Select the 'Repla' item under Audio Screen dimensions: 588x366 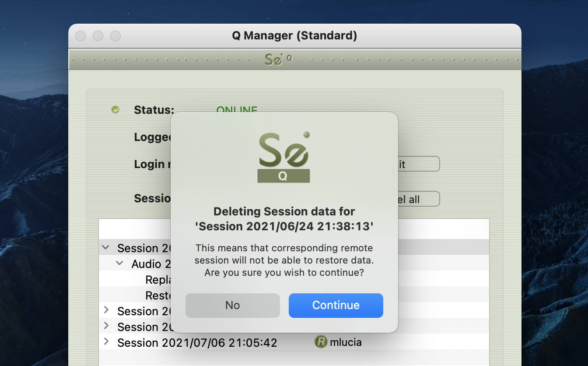point(157,280)
